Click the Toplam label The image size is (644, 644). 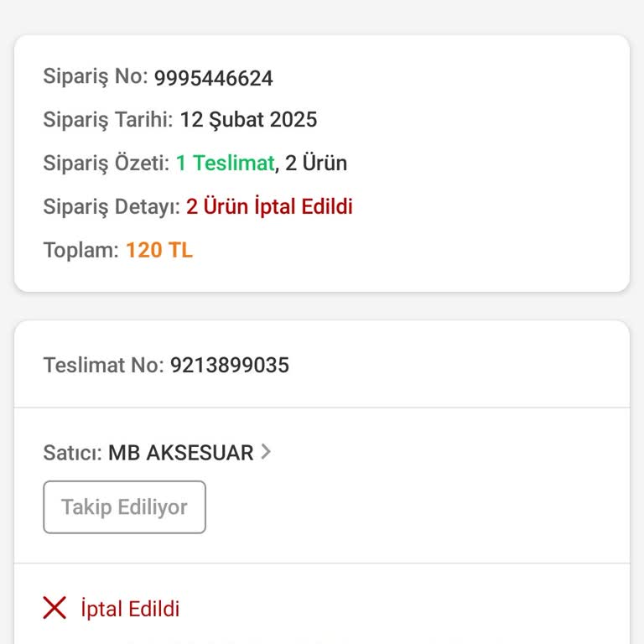[x=80, y=250]
